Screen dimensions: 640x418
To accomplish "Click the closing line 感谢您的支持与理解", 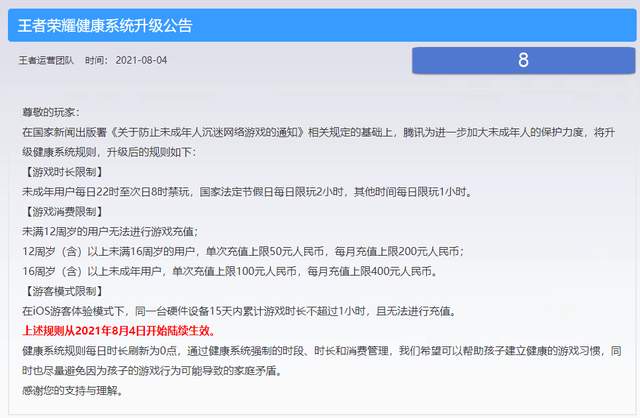I will tap(72, 391).
